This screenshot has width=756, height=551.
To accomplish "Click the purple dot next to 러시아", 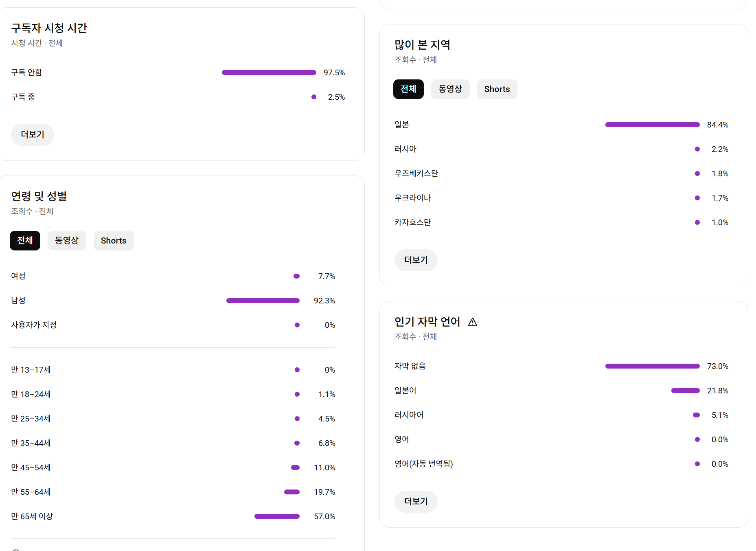I will tap(697, 149).
